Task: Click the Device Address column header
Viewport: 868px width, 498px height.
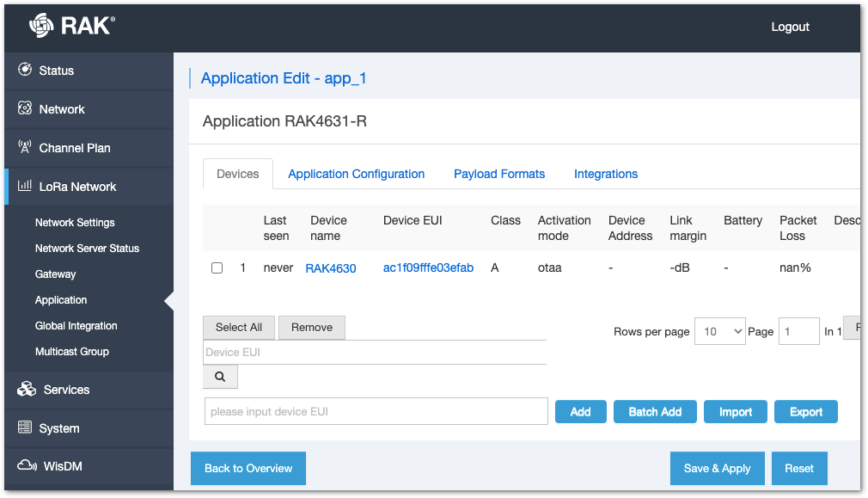Action: coord(630,228)
